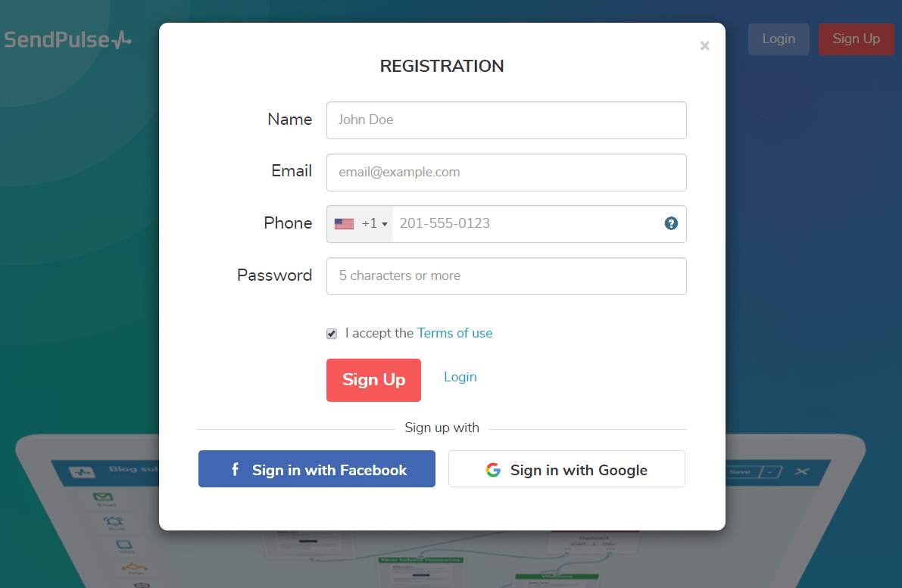Click the phone number help question mark
The image size is (902, 588).
point(671,223)
